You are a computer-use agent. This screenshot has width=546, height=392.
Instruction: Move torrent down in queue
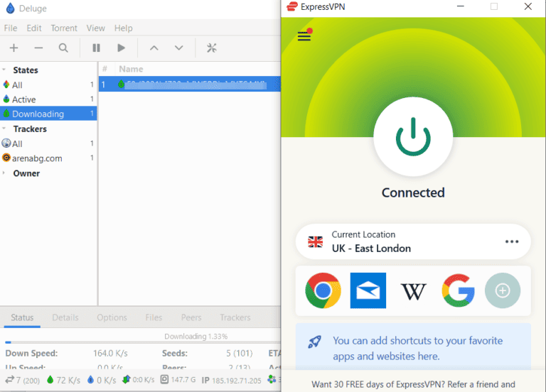tap(179, 48)
